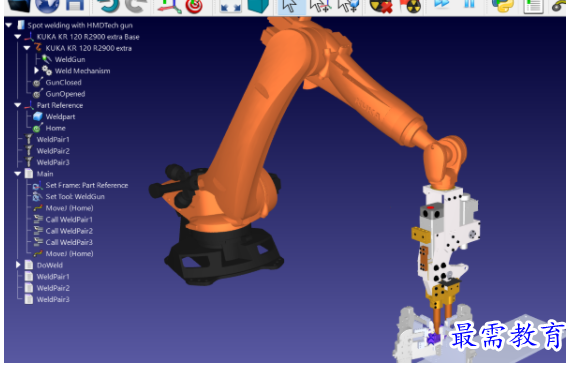Collapse the Spot welding station tree root

click(9, 25)
